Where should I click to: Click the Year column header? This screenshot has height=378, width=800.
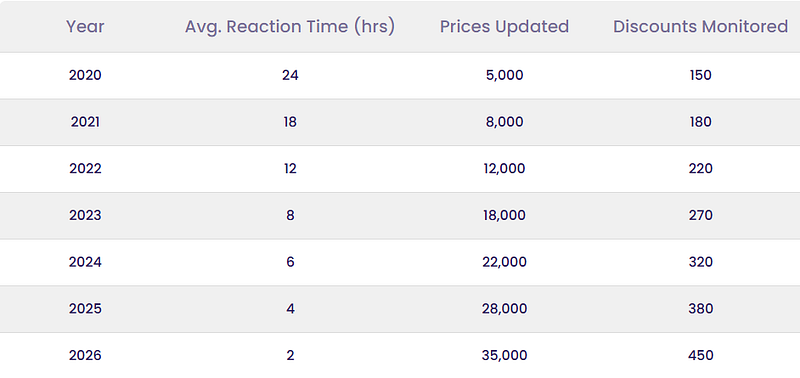click(x=85, y=27)
